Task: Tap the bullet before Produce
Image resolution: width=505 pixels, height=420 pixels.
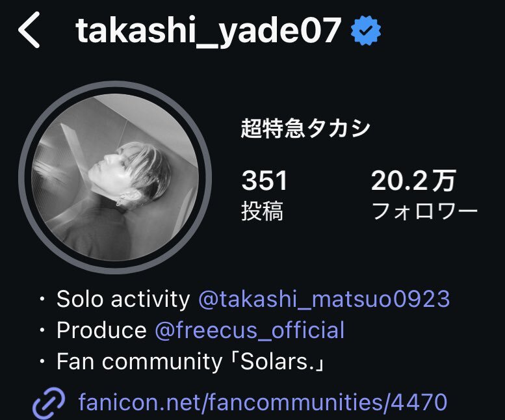Action: click(42, 330)
